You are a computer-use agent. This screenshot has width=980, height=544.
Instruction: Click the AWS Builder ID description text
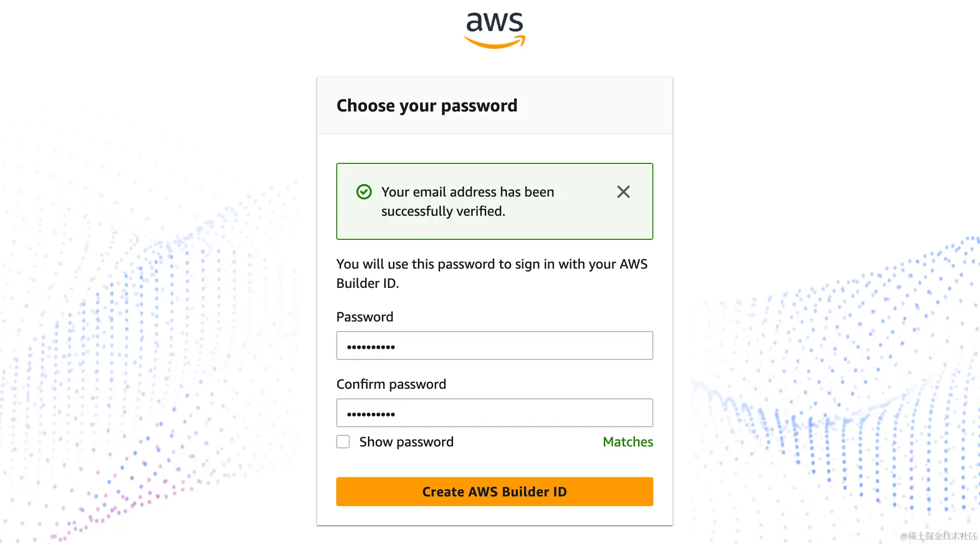click(x=491, y=273)
